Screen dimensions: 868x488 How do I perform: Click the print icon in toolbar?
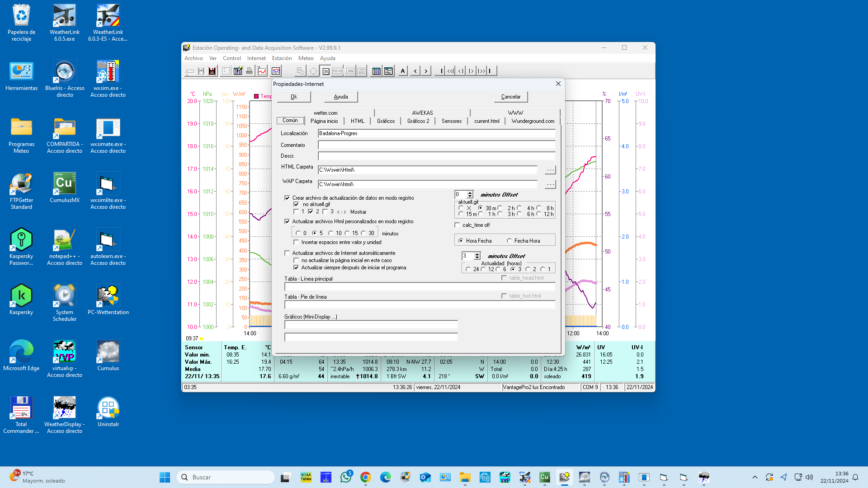(249, 71)
